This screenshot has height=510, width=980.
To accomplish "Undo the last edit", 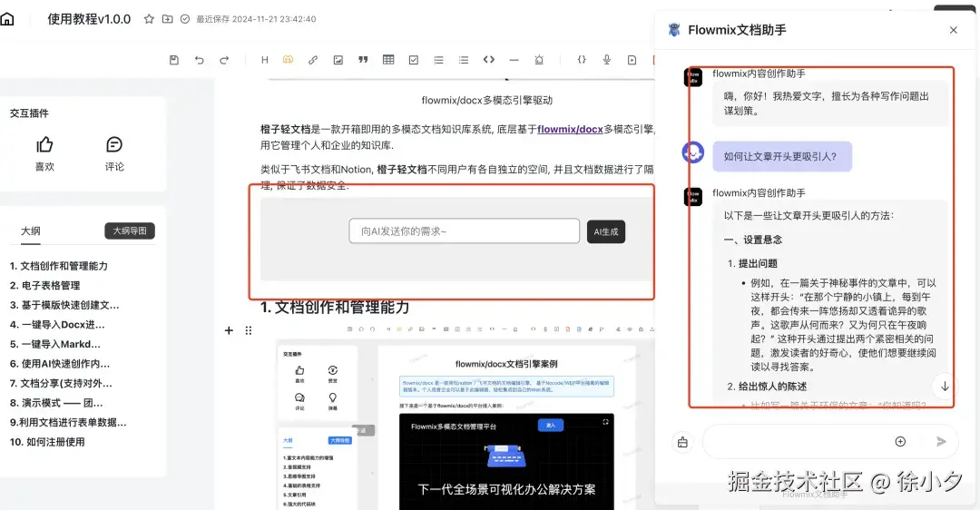I will click(x=200, y=60).
